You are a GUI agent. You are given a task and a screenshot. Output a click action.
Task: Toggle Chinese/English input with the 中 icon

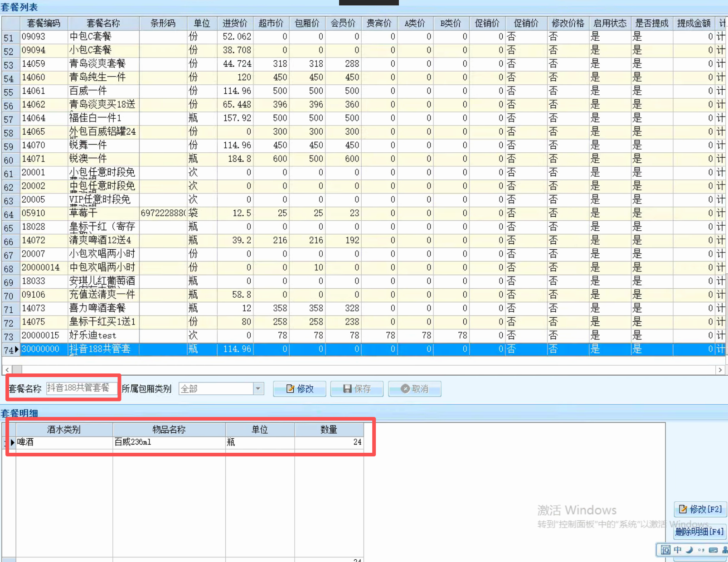tap(677, 549)
